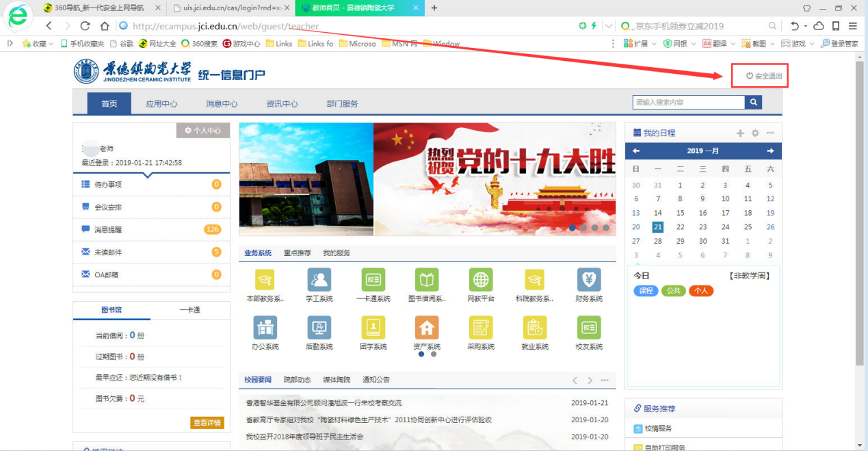The width and height of the screenshot is (868, 451).
Task: Switch to the 应用中心 nav tab
Action: (x=161, y=104)
